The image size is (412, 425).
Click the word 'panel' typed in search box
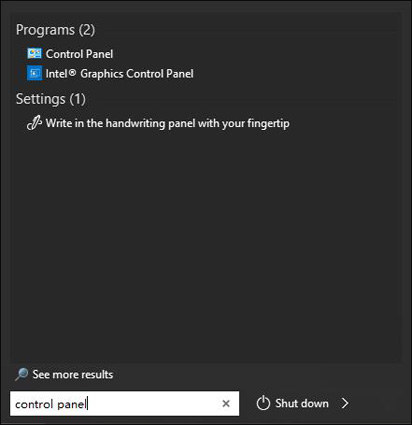tap(72, 404)
